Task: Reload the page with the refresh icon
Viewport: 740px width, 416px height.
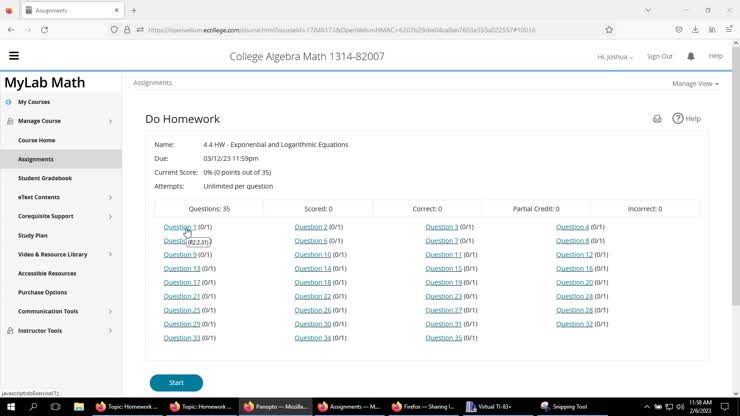Action: (x=44, y=30)
